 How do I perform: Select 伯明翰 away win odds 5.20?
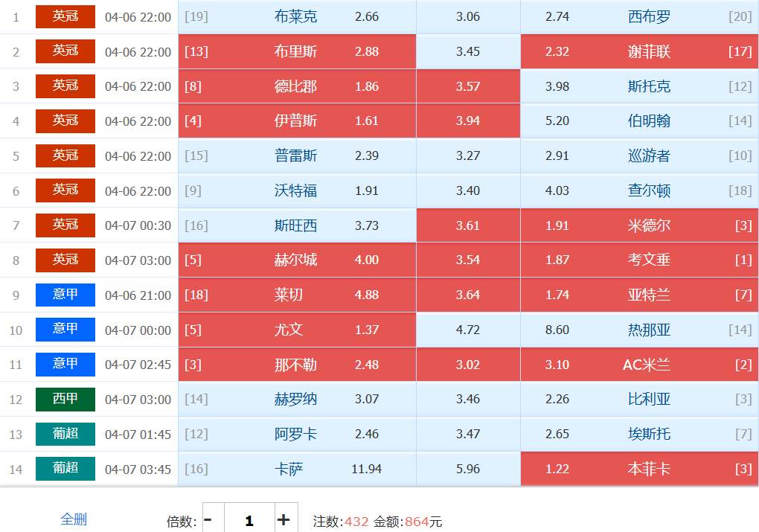[x=639, y=121]
